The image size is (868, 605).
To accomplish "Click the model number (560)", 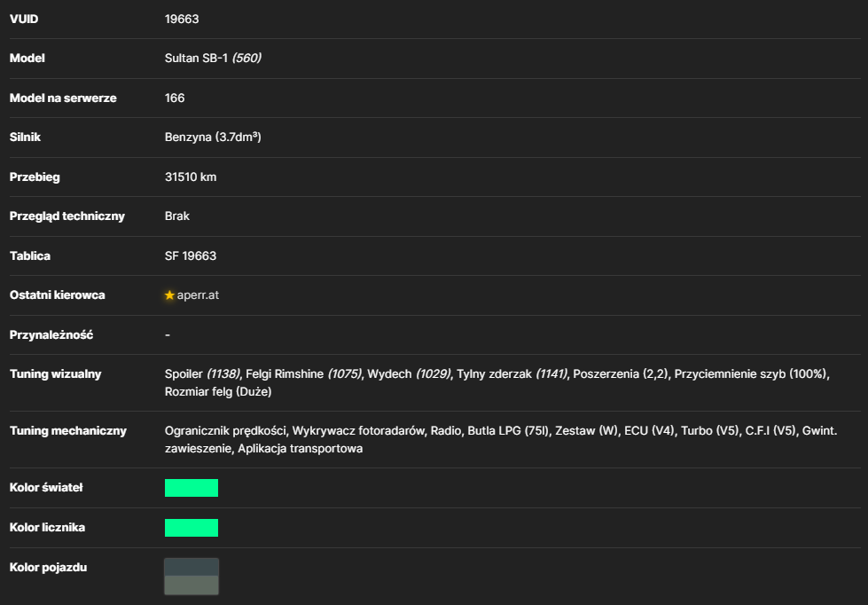I will click(x=246, y=59).
